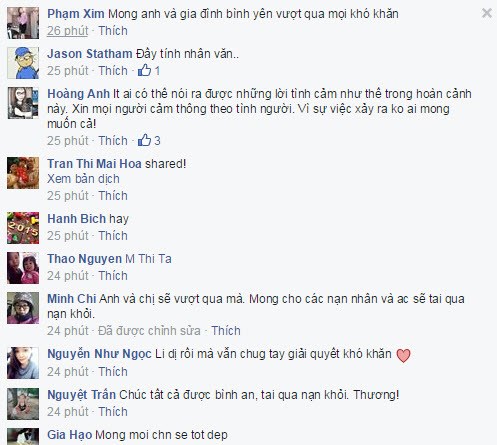
Task: Like Phạm Xim's comment via Thích
Action: pyautogui.click(x=113, y=31)
